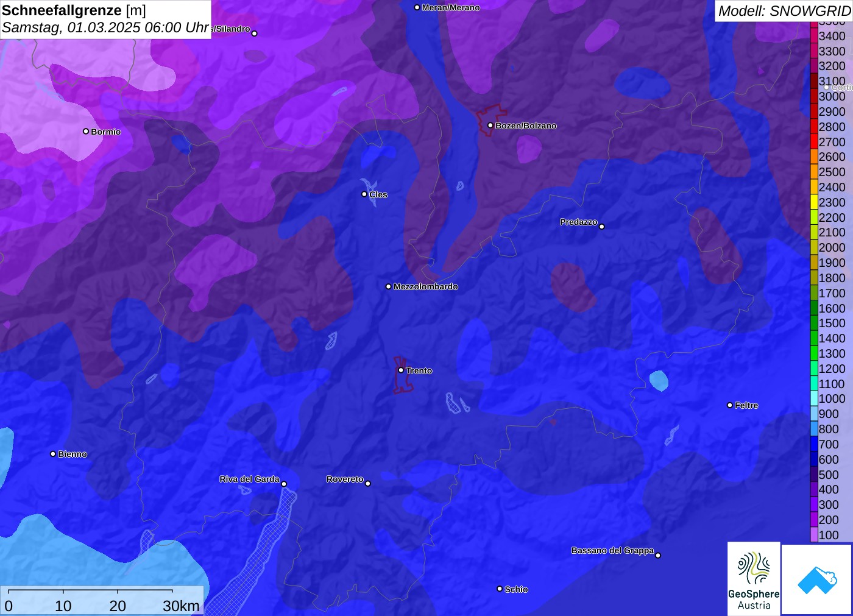Image resolution: width=853 pixels, height=616 pixels.
Task: Click the Predazzo city marker dot
Action: tap(602, 227)
